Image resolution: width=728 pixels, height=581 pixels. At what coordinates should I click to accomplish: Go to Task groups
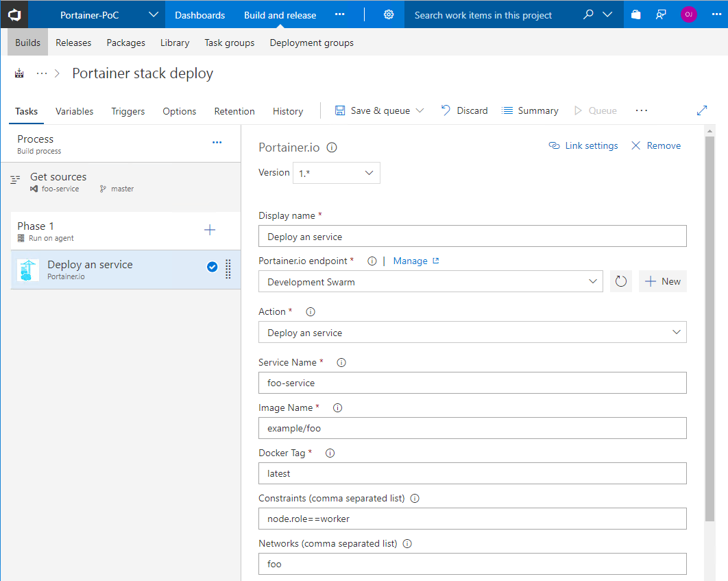point(230,43)
